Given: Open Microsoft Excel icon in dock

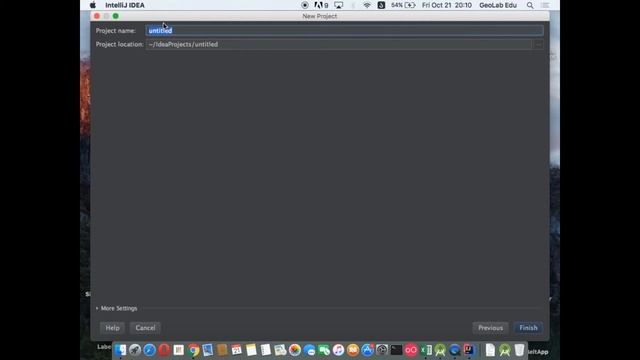Looking at the screenshot, I should (x=426, y=350).
